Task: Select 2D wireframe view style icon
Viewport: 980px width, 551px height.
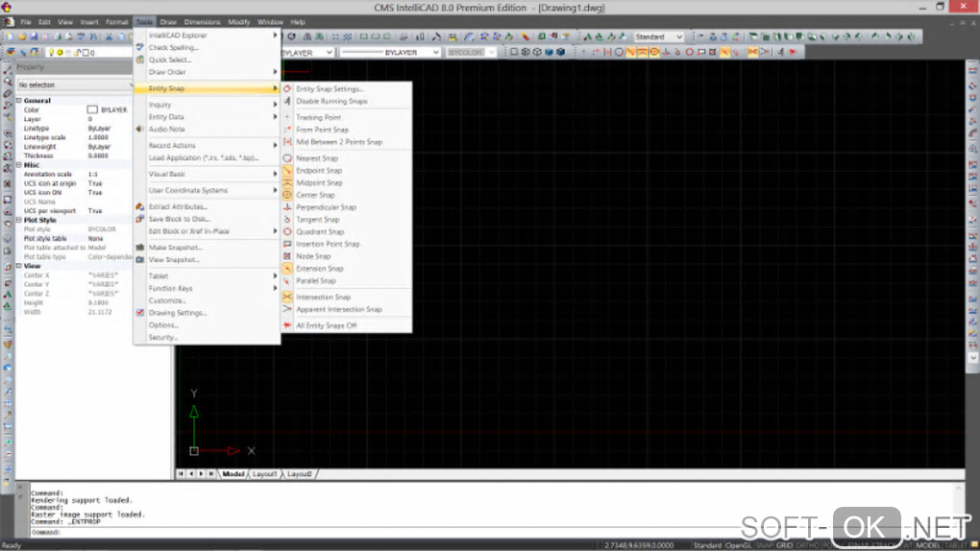Action: pyautogui.click(x=514, y=53)
